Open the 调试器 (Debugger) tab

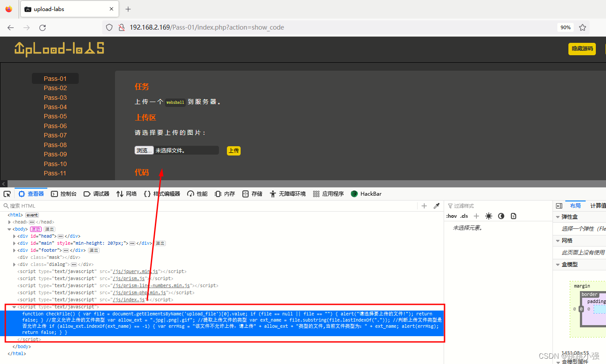click(96, 194)
